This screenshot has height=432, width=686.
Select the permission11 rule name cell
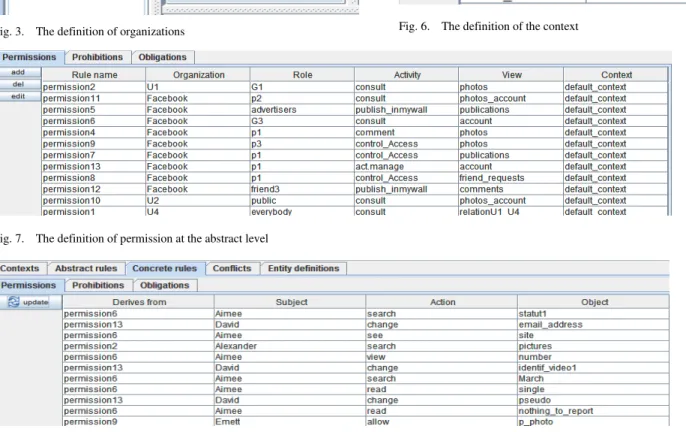click(94, 98)
